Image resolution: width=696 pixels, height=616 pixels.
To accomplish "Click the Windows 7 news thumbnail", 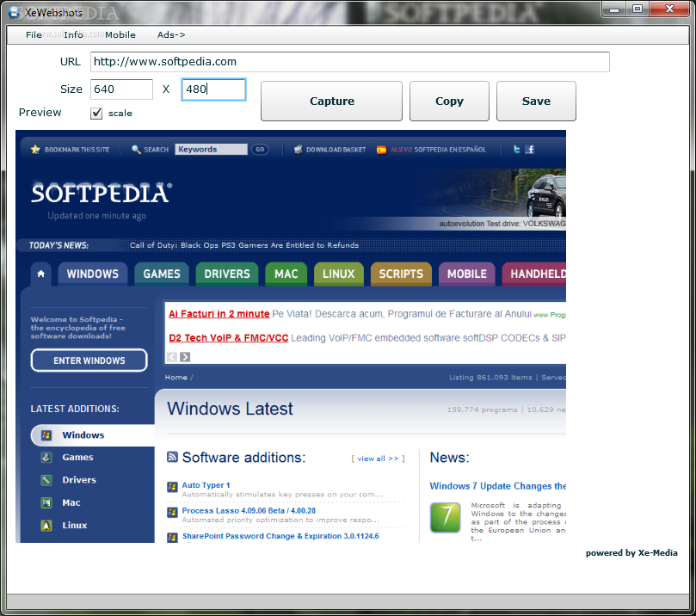I will click(445, 517).
